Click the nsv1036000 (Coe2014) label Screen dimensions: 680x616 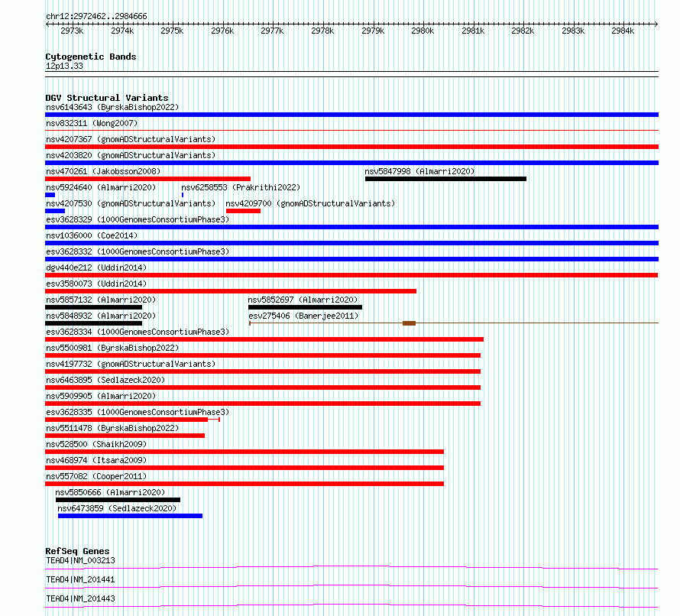point(92,235)
